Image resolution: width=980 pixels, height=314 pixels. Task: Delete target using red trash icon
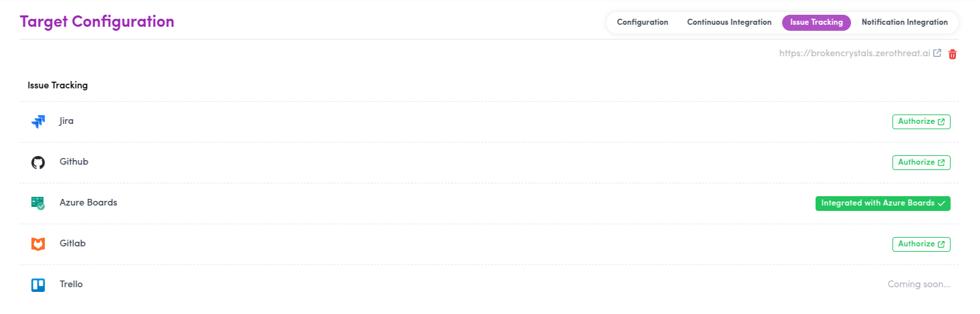pyautogui.click(x=953, y=54)
